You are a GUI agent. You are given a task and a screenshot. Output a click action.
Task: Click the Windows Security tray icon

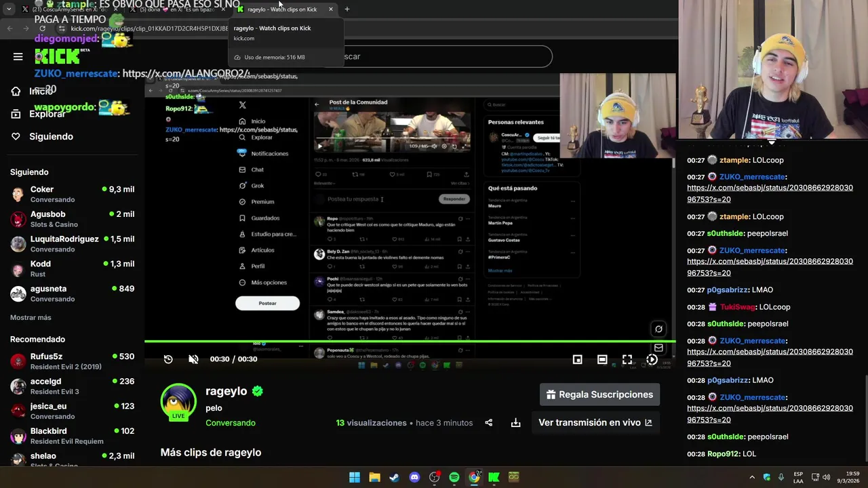[x=767, y=477]
